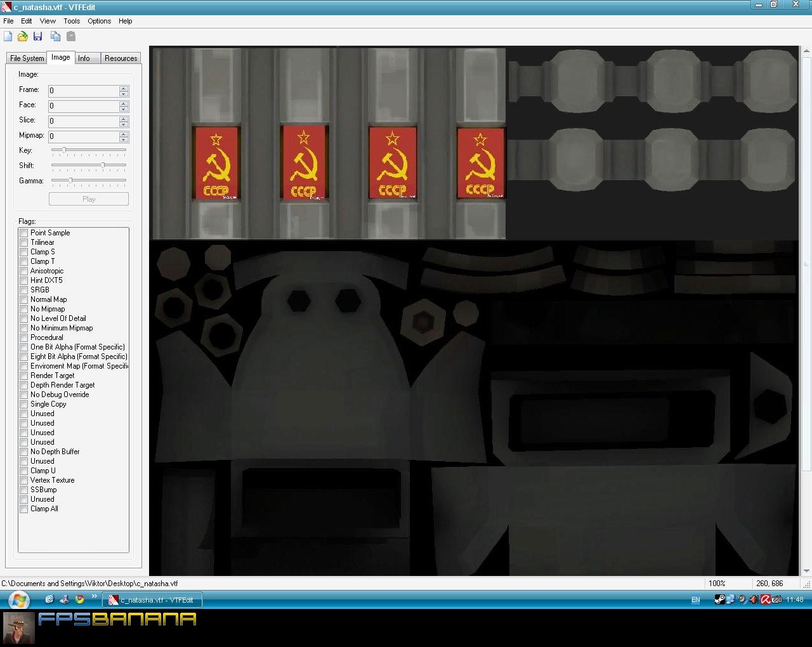This screenshot has height=647, width=812.
Task: Click the Save floppy disk icon
Action: tap(37, 36)
